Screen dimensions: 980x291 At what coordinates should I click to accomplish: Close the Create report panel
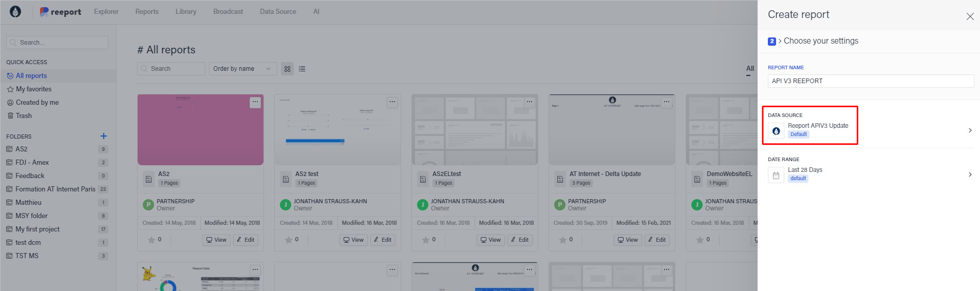tap(970, 16)
